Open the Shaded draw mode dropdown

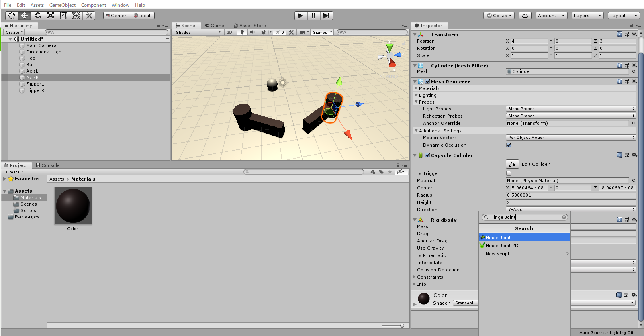pyautogui.click(x=198, y=32)
